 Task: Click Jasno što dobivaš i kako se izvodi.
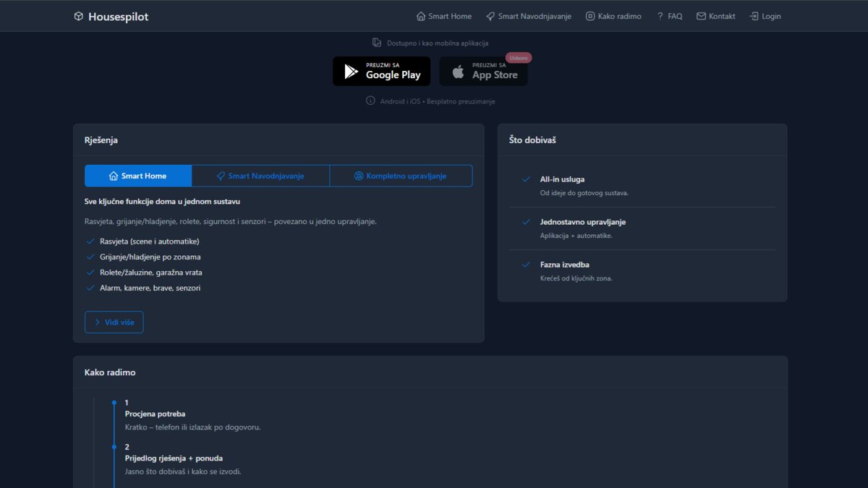183,471
